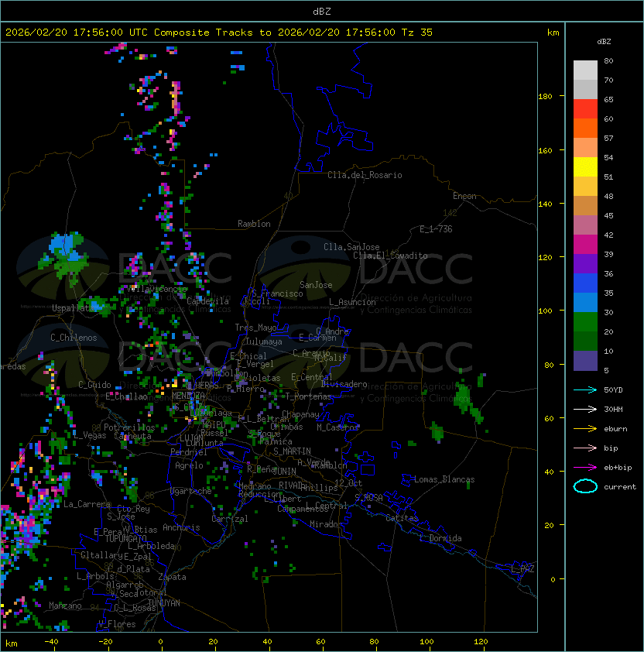Click the 'Chapanay' map label
The height and width of the screenshot is (652, 644).
pos(300,414)
